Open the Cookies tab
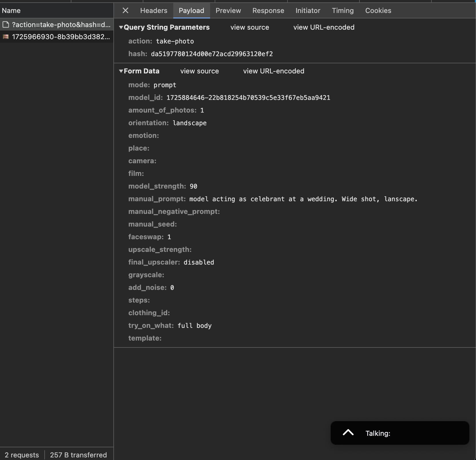 pyautogui.click(x=378, y=11)
